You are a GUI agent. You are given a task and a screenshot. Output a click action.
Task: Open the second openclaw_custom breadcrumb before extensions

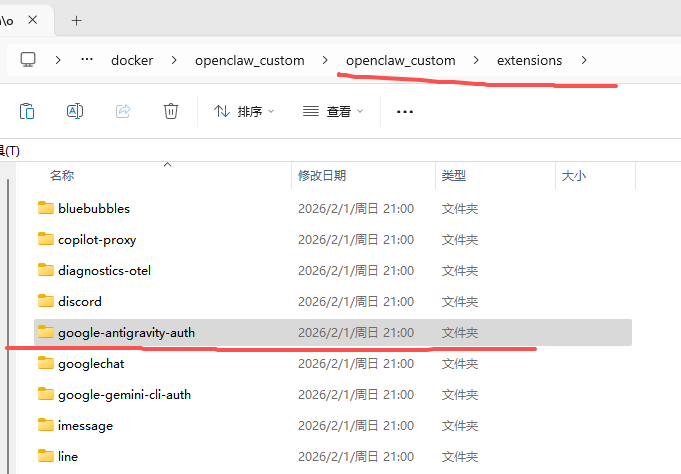(400, 60)
